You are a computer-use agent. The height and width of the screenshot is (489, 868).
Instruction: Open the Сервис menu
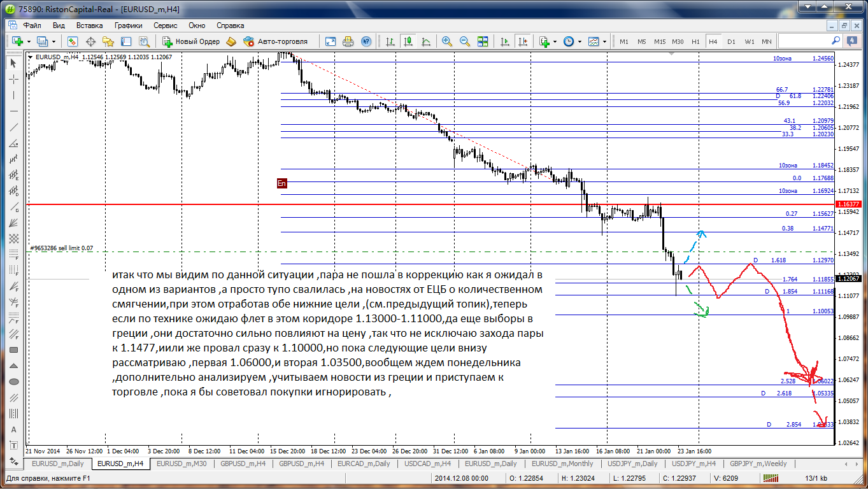point(166,25)
